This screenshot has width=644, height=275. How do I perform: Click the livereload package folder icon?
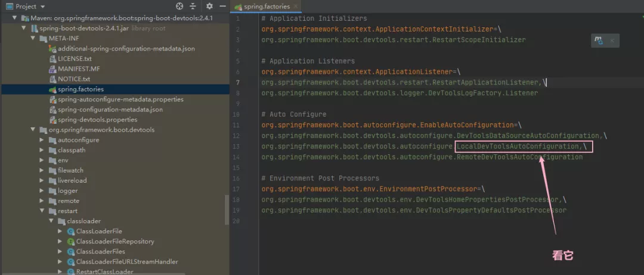(52, 180)
